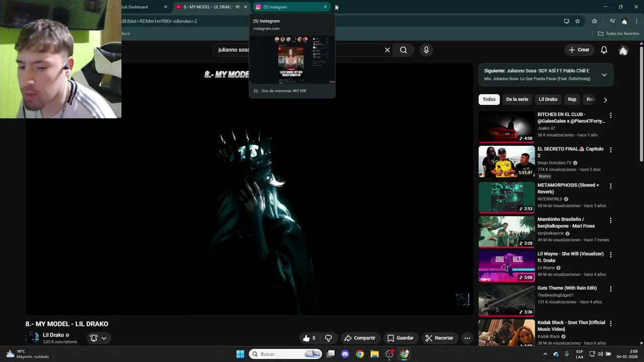Open the Windows Start menu
This screenshot has height=362, width=644.
point(240,354)
